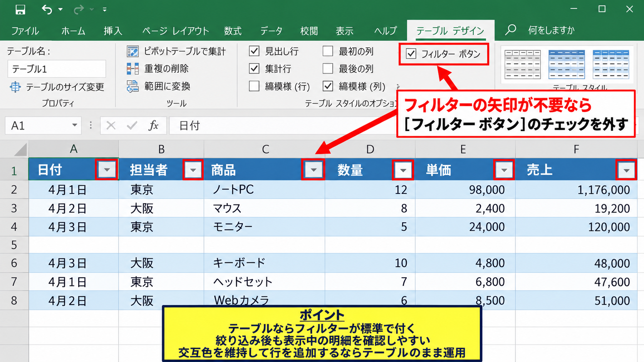The width and height of the screenshot is (644, 362).
Task: Open the Name Box dropdown arrow
Action: 75,125
